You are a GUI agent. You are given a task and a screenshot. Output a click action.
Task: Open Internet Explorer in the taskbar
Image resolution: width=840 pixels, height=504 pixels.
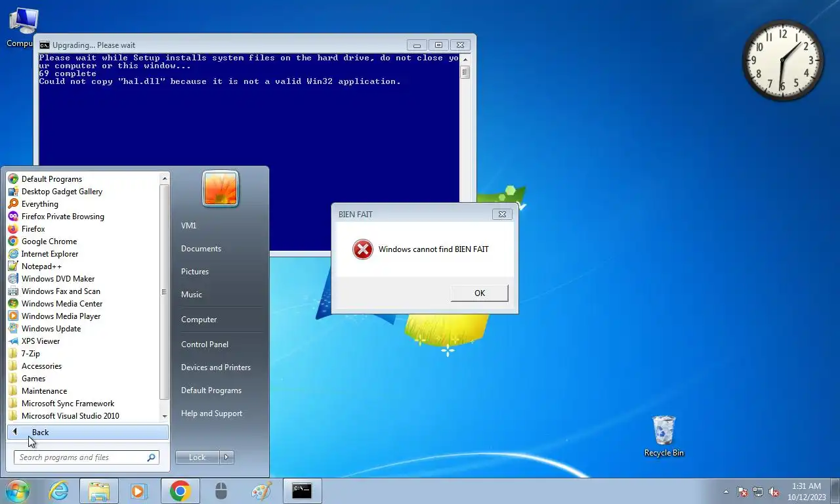coord(59,491)
